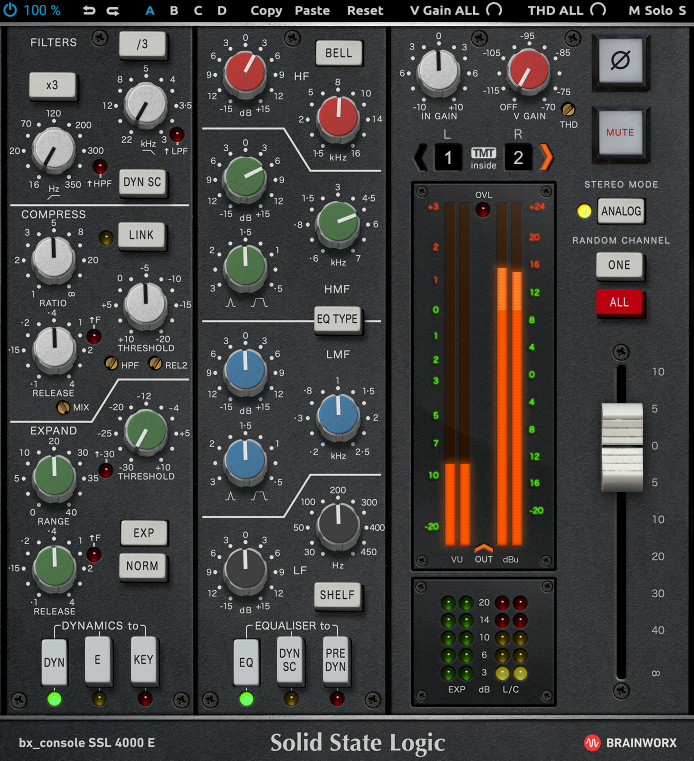
Task: Select preset slot B in toolbar
Action: [174, 10]
